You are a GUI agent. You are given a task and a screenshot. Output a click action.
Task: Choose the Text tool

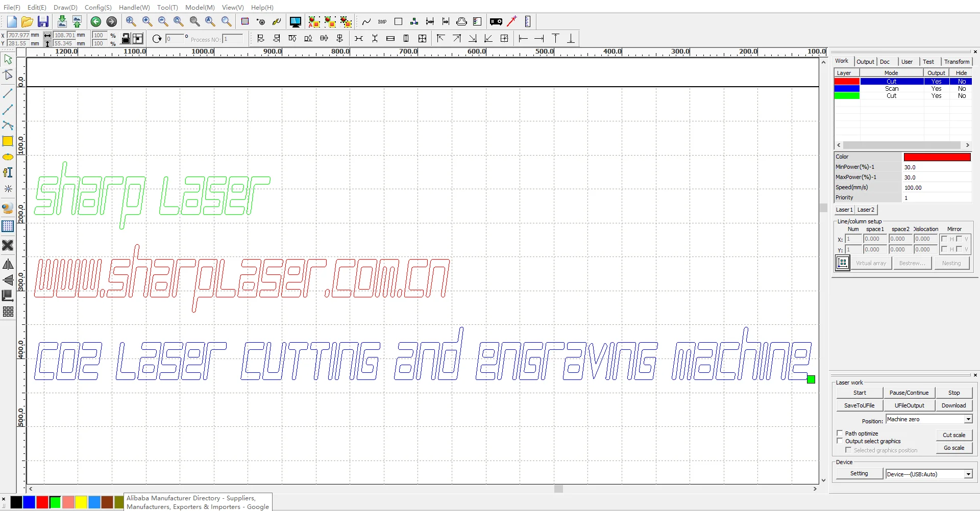pos(8,173)
